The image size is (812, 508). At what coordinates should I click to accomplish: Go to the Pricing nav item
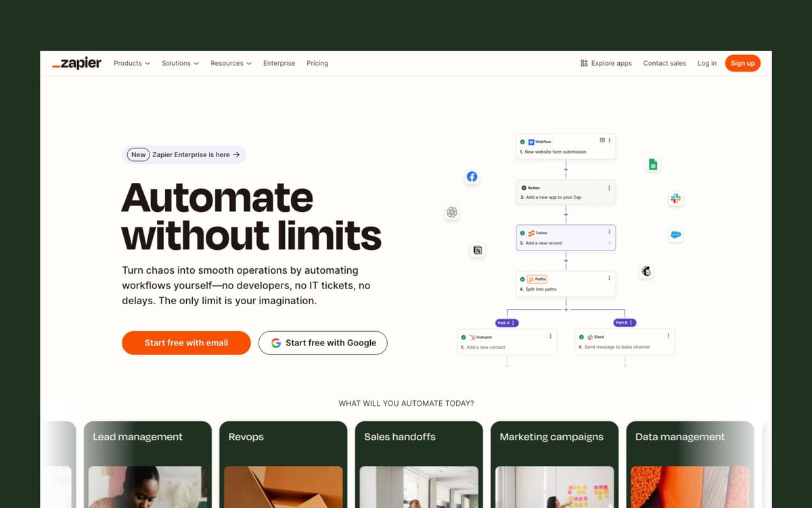[317, 63]
